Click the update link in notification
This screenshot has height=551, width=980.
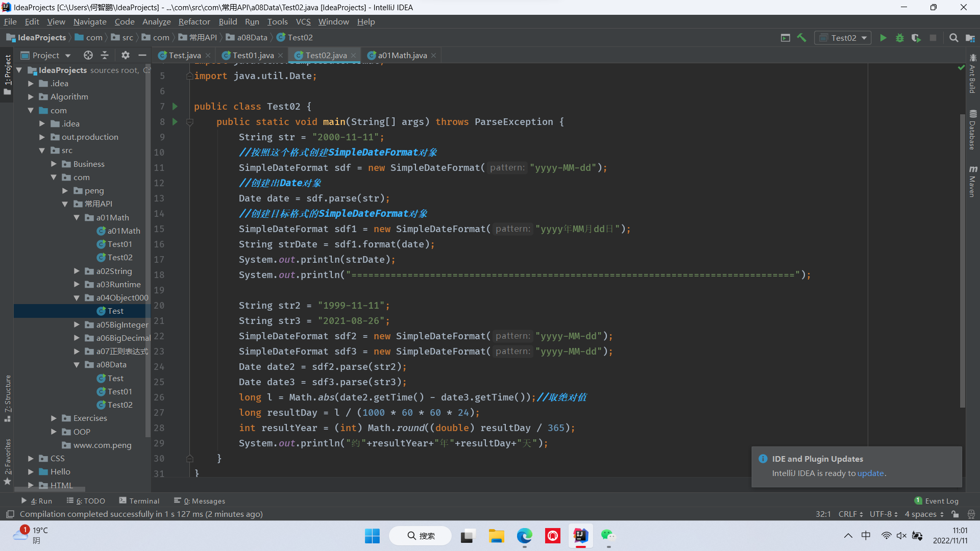coord(870,473)
